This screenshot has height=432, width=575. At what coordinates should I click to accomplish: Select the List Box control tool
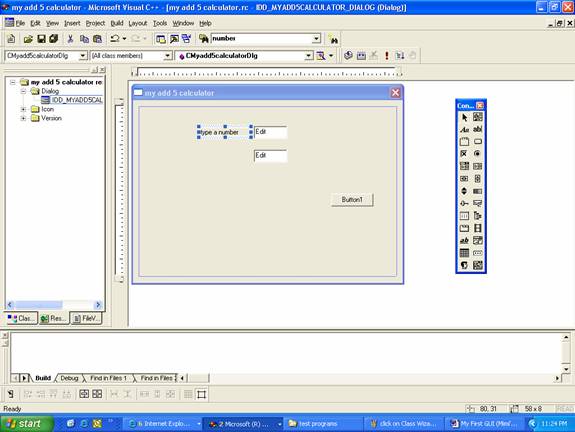[x=477, y=166]
